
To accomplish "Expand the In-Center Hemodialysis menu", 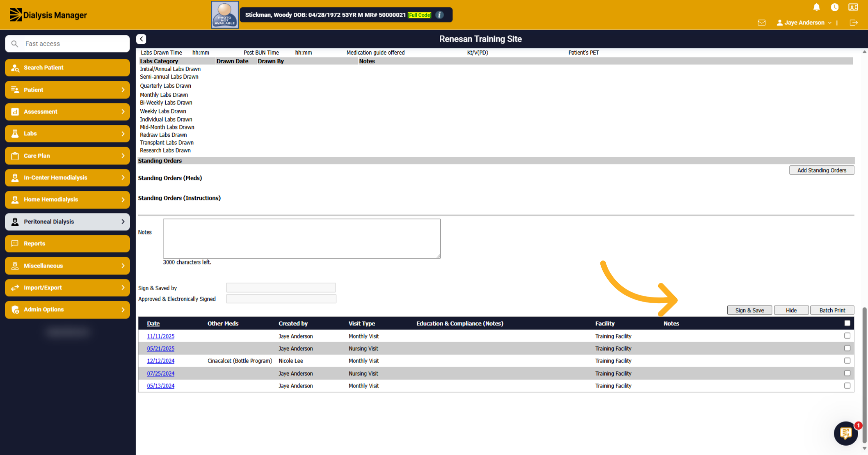I will pos(67,178).
